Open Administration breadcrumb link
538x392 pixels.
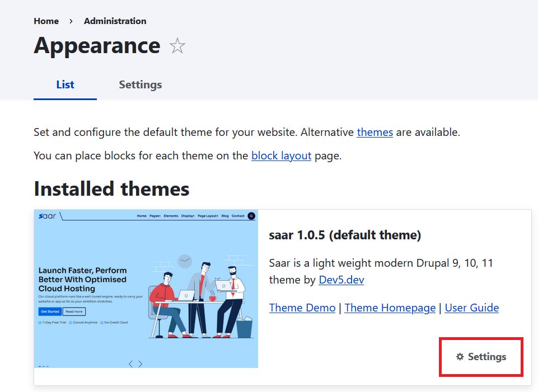(115, 21)
